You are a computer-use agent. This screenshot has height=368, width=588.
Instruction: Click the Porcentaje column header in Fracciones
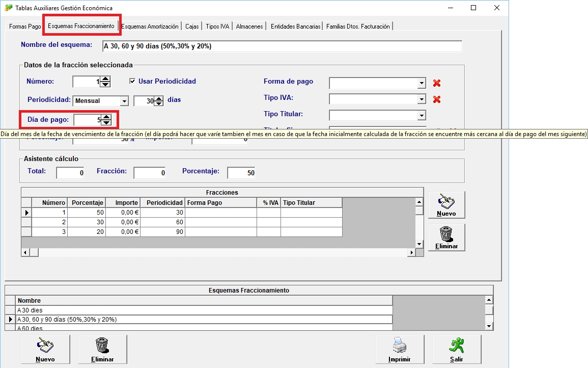coord(88,203)
